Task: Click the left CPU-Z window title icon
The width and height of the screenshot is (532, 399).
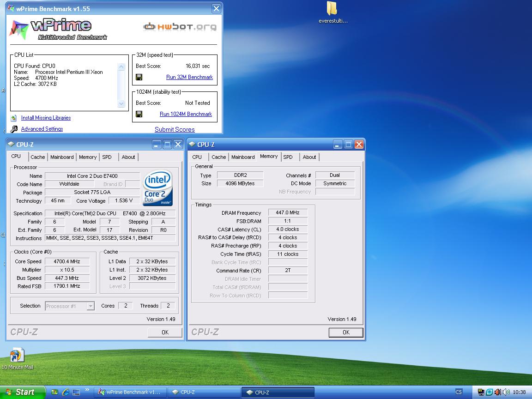Action: pyautogui.click(x=11, y=144)
